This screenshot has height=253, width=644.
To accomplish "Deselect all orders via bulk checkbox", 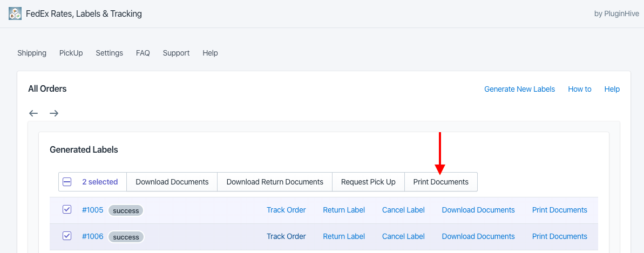I will (67, 182).
